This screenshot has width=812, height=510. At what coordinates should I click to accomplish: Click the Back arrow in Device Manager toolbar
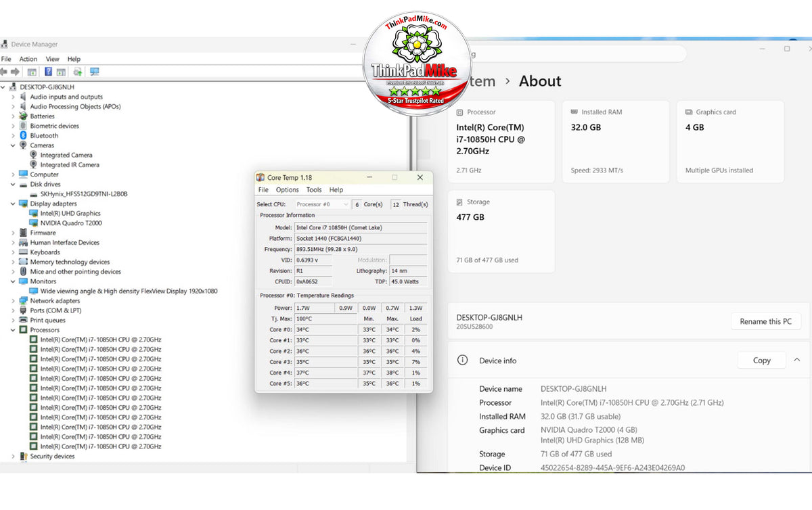(4, 72)
